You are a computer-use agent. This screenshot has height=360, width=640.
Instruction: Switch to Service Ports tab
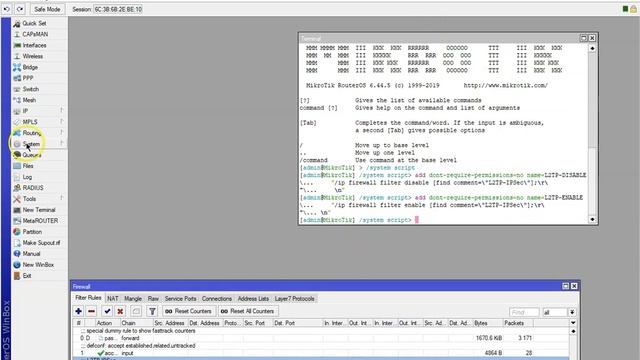pos(180,299)
